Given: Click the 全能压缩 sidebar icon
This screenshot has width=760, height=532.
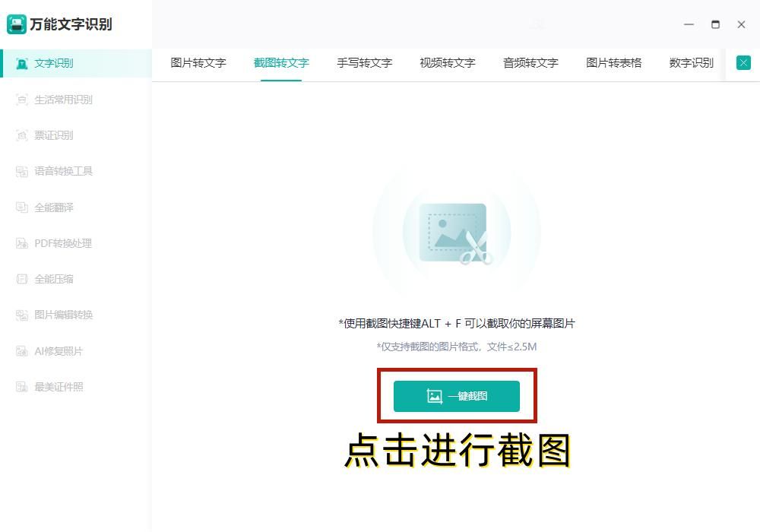Looking at the screenshot, I should click(x=22, y=279).
